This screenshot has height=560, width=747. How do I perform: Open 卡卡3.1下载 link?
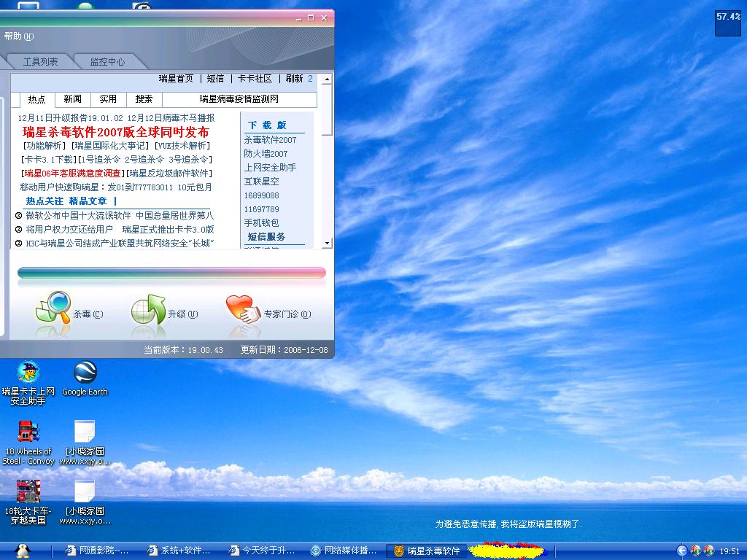pos(49,160)
